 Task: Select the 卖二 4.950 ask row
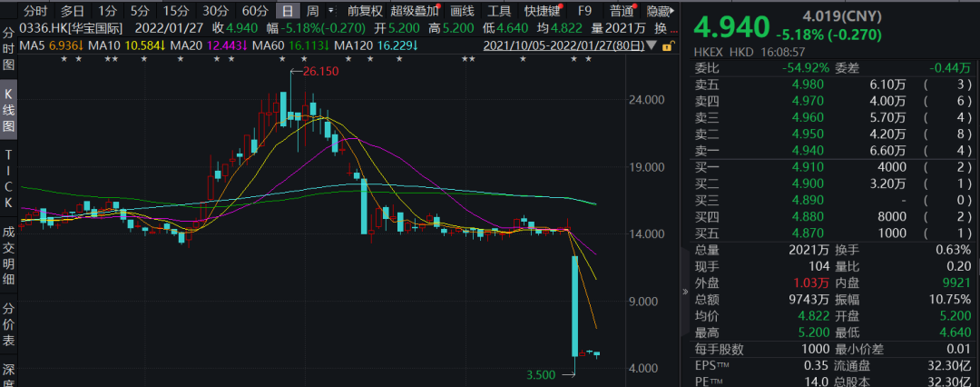click(834, 134)
